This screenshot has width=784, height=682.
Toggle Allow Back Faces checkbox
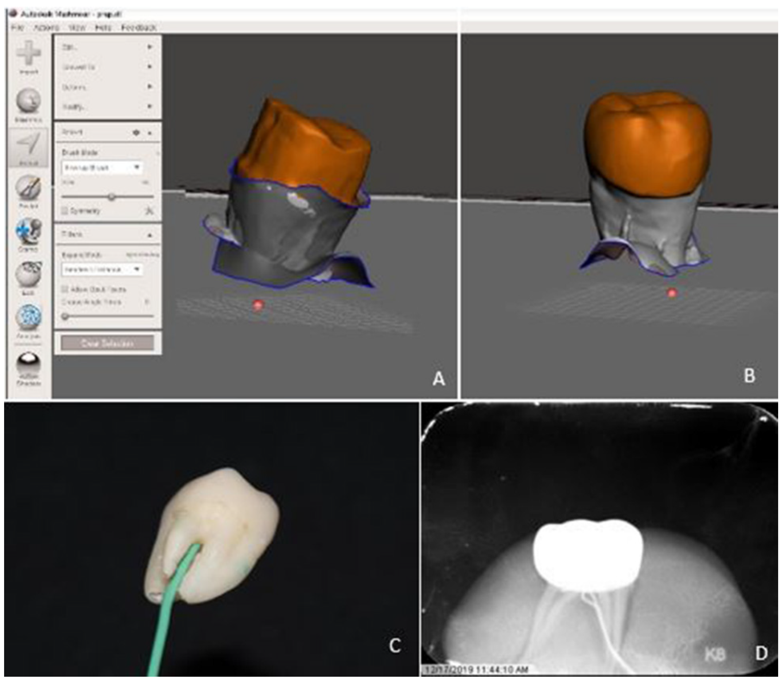[65, 289]
